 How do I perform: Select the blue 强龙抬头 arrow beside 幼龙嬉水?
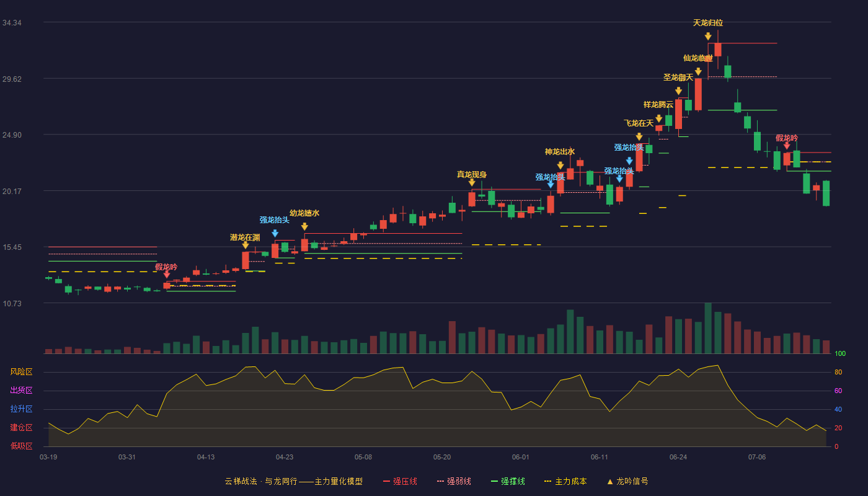tap(275, 234)
